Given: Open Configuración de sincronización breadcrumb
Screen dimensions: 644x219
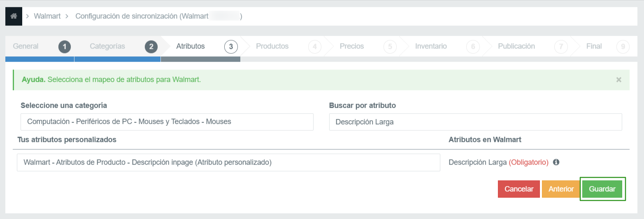Looking at the screenshot, I should point(159,16).
